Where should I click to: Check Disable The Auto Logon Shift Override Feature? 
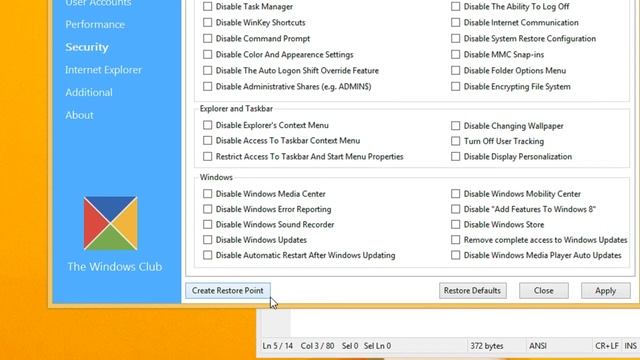click(x=207, y=70)
